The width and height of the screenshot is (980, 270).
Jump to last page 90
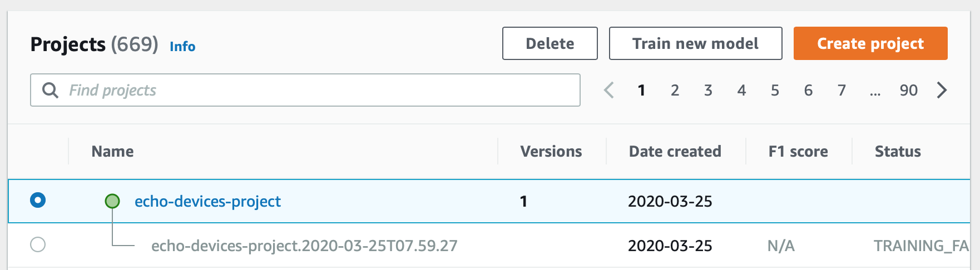(x=908, y=90)
